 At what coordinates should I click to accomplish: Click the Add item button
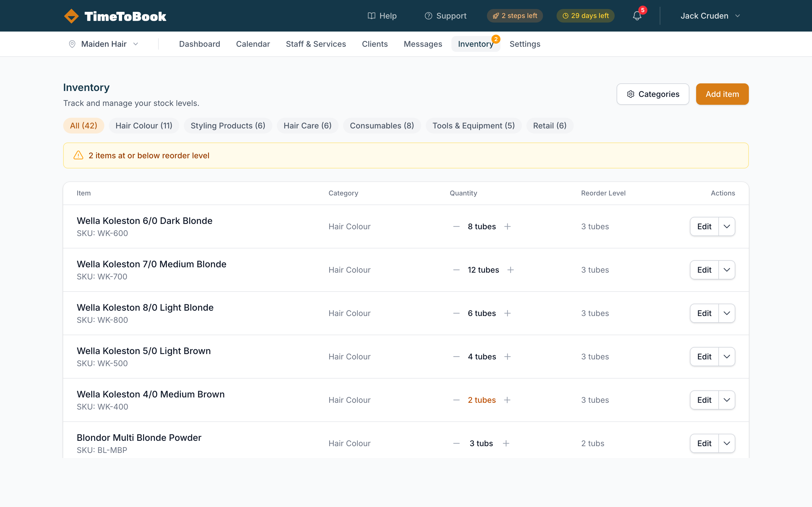click(722, 94)
